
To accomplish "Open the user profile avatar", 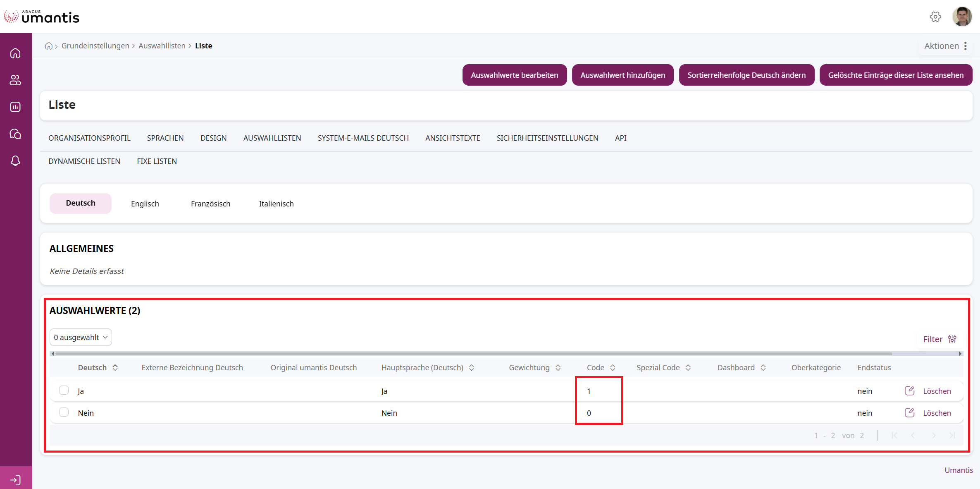I will [962, 17].
